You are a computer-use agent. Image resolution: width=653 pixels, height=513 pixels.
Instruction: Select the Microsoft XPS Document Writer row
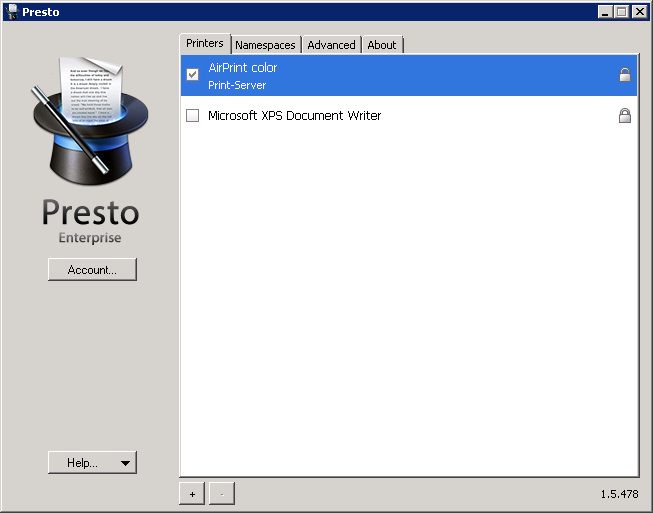point(409,115)
